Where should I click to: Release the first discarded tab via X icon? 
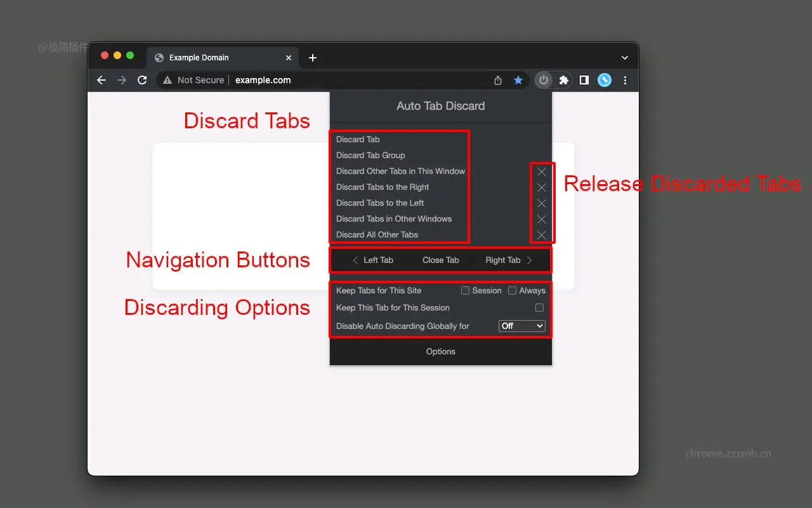(x=542, y=171)
